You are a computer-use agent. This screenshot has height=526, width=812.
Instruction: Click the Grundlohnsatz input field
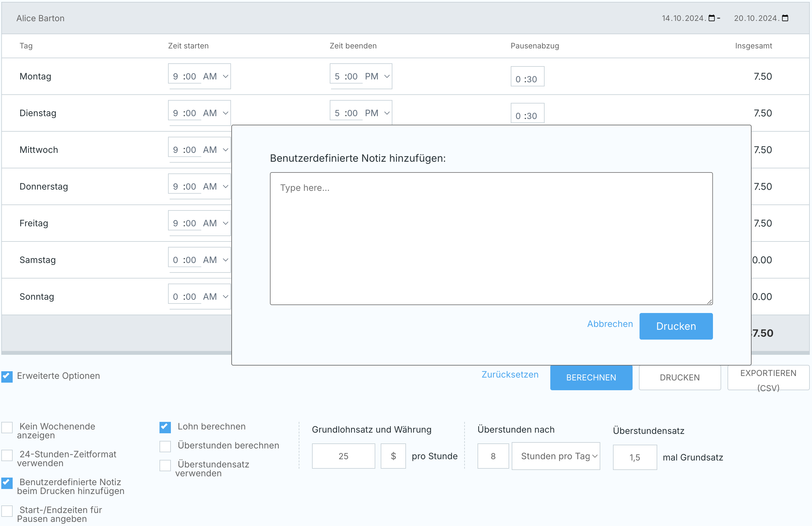343,456
